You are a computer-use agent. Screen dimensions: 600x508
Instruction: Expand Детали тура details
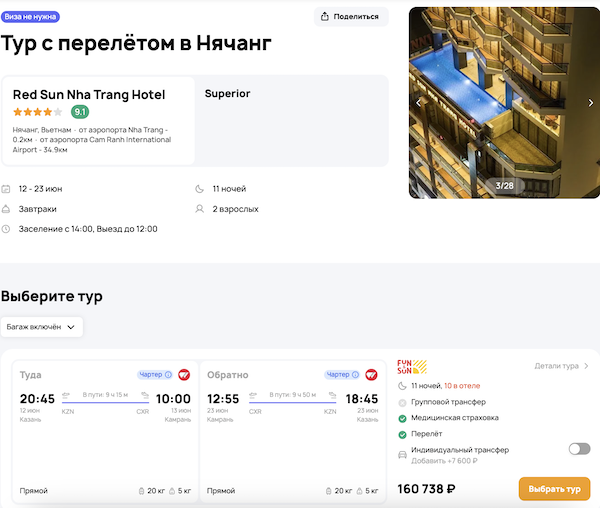[561, 366]
